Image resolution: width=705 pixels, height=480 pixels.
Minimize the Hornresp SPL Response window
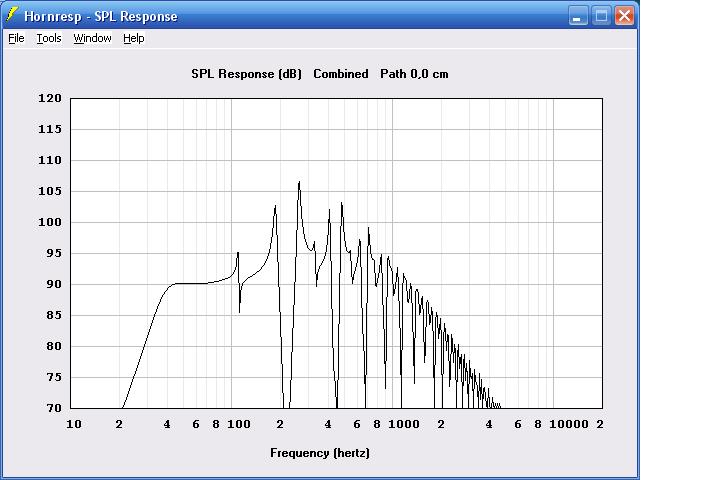[578, 16]
